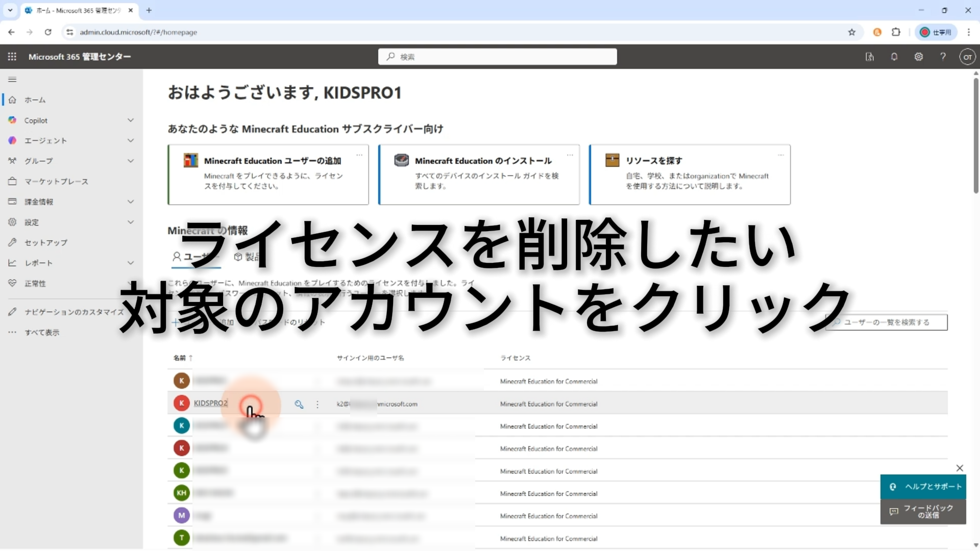Open more actions dots for KIDSPRO2
This screenshot has height=551, width=980.
[317, 404]
